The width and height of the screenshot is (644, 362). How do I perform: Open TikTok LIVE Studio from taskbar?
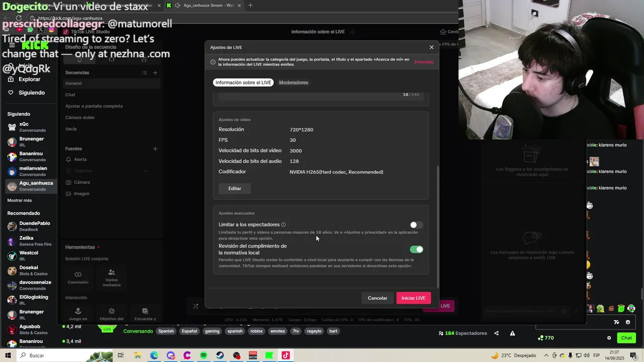coord(286,355)
